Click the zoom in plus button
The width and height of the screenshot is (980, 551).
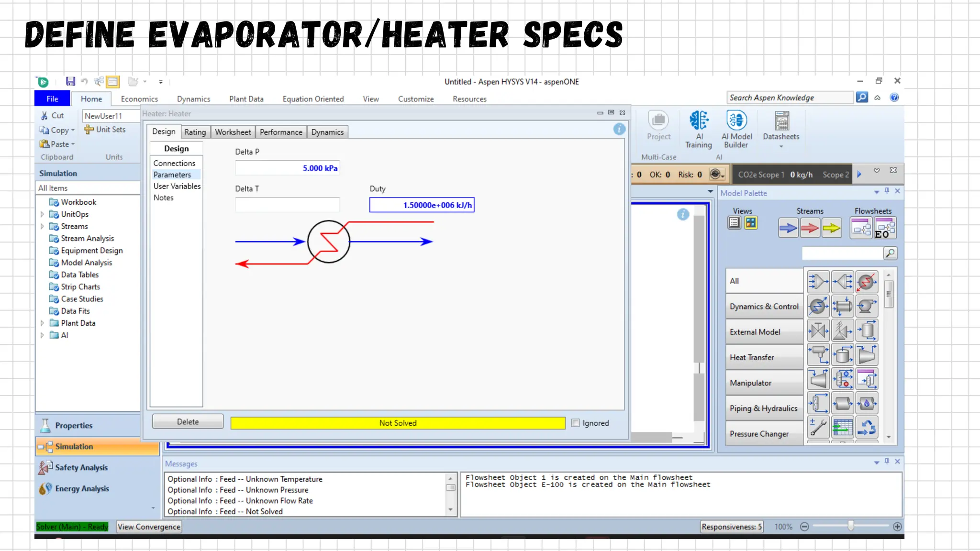[898, 527]
